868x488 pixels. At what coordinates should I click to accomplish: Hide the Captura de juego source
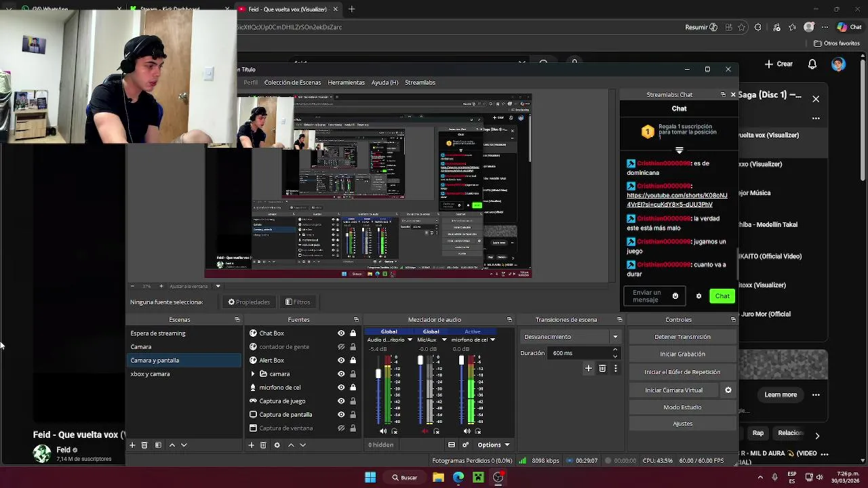(341, 401)
